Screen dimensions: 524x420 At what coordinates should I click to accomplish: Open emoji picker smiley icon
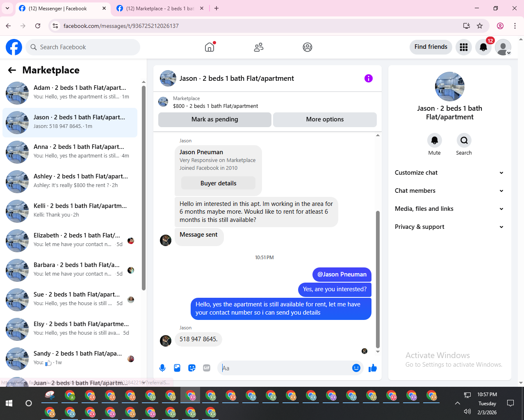click(x=356, y=368)
